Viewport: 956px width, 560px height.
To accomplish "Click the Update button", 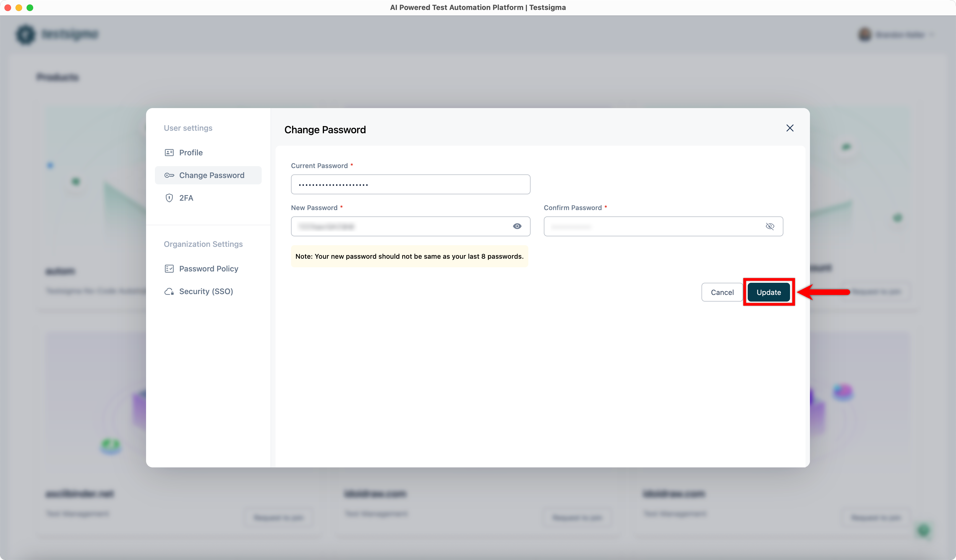I will point(769,292).
